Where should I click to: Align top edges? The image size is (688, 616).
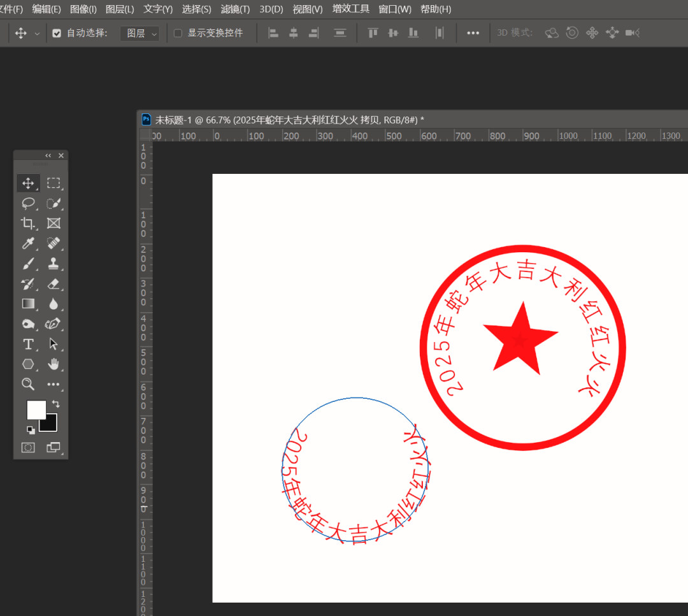373,33
